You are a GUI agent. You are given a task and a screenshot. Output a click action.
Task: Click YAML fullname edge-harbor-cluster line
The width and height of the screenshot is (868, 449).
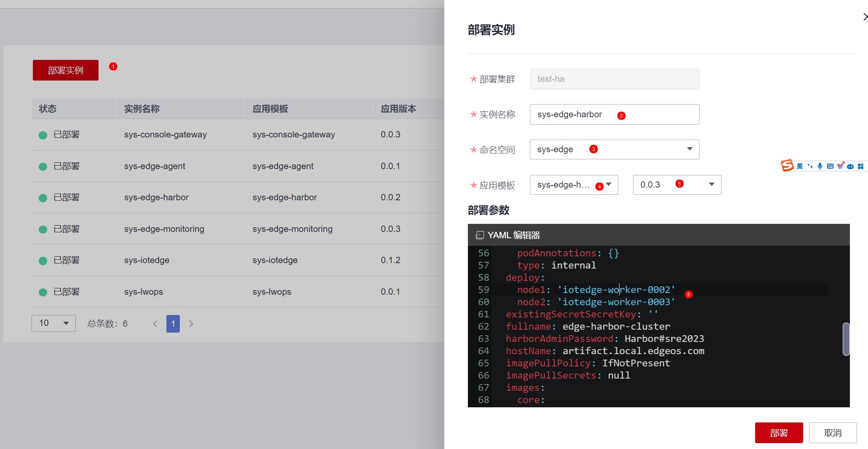[588, 326]
